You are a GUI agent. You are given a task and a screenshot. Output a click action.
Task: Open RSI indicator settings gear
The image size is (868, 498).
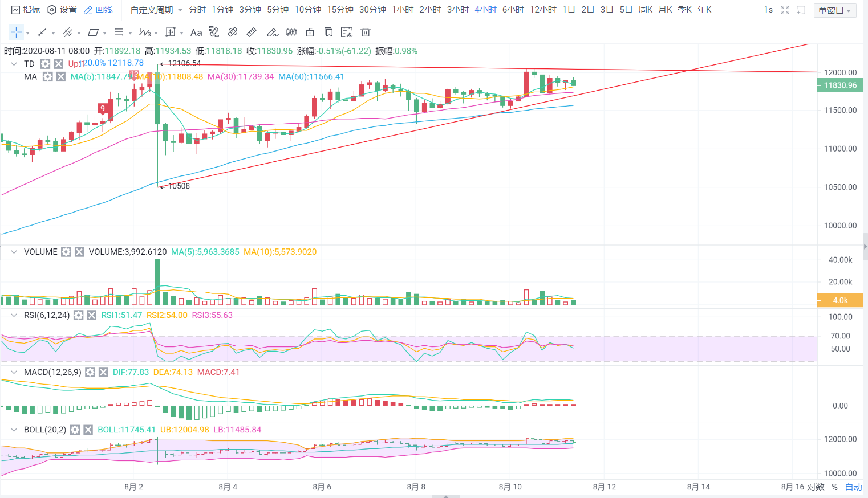(79, 315)
